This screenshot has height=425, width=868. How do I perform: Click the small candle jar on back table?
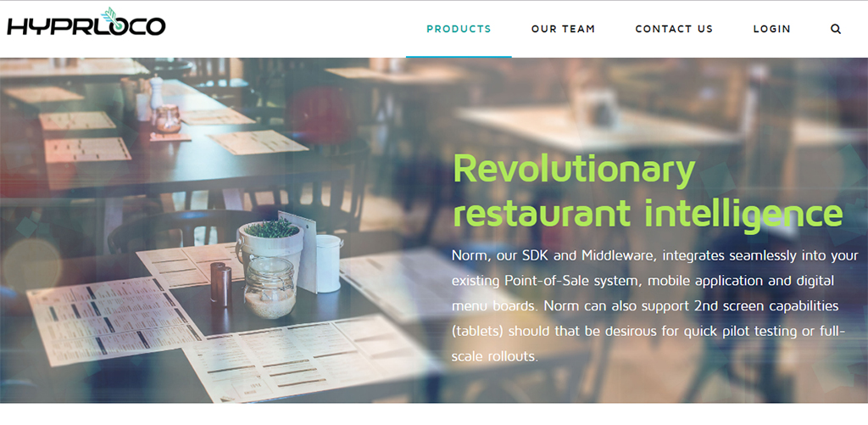click(168, 119)
